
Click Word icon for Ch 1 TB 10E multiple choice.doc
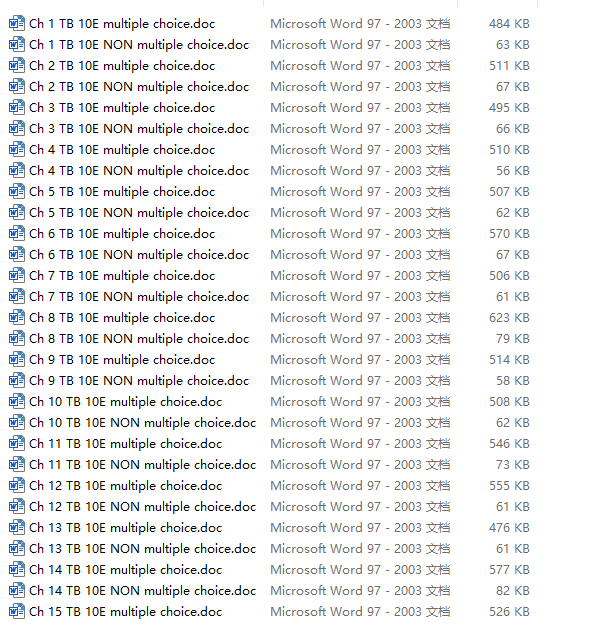tap(16, 24)
